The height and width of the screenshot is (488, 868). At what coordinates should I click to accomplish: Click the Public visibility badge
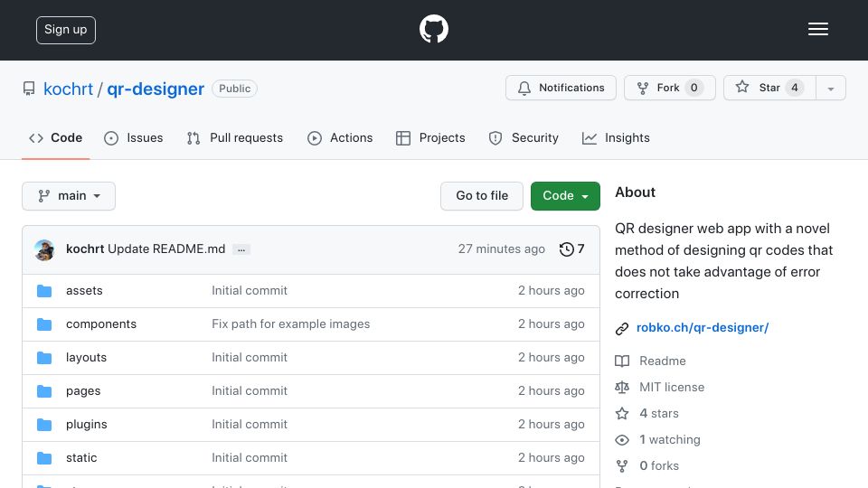point(235,89)
